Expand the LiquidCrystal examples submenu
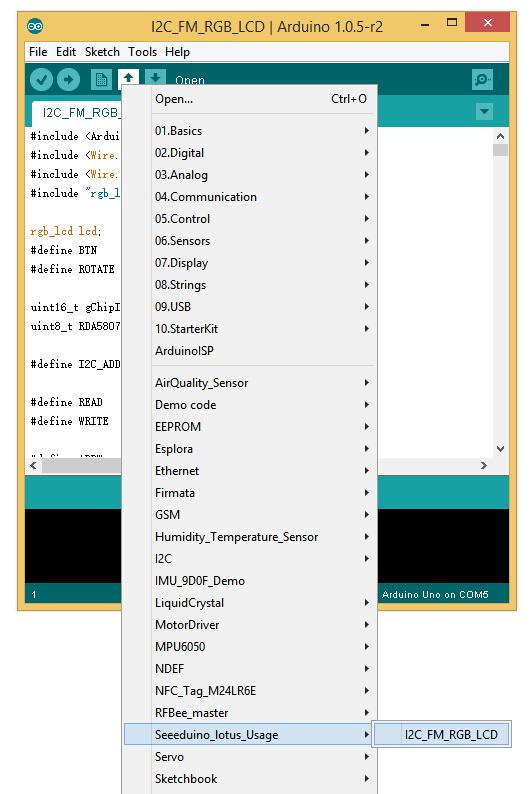The height and width of the screenshot is (794, 531). (262, 603)
